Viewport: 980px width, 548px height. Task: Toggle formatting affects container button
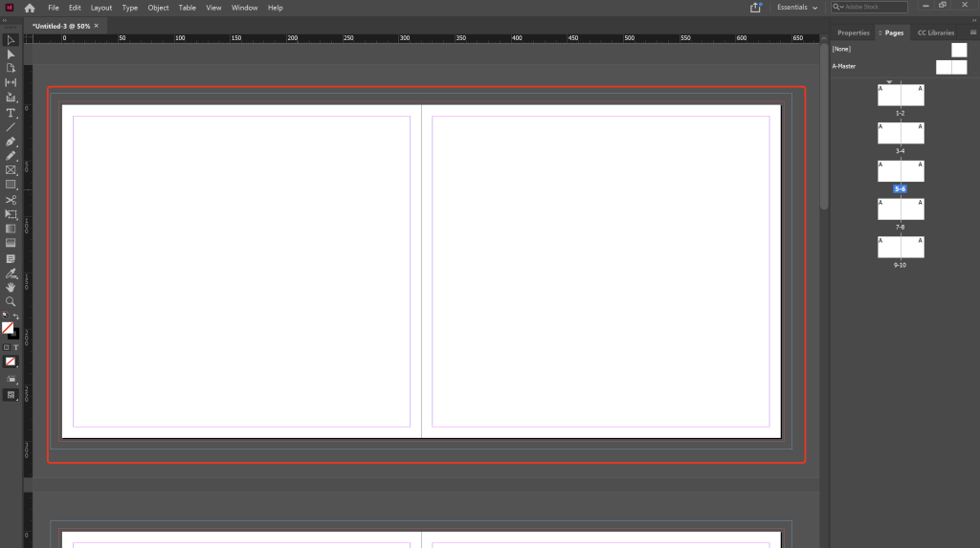click(x=6, y=347)
